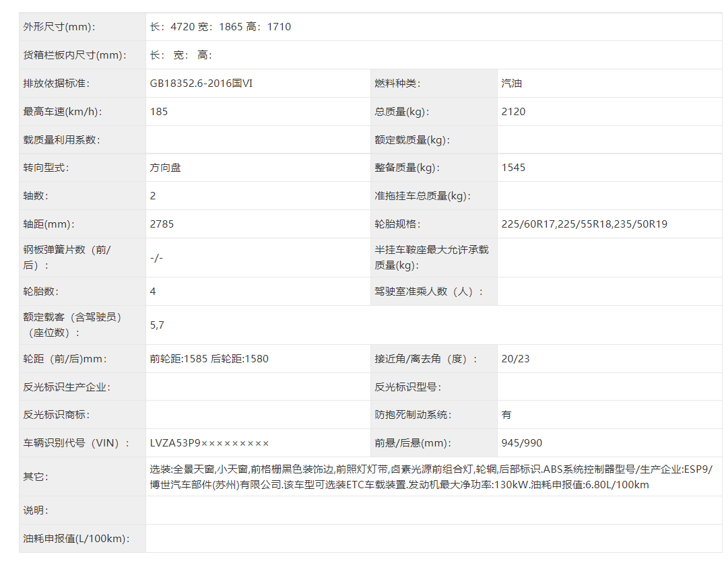Viewport: 728px width, 563px height.
Task: Click the VIN value LVZA53P9×××××××××
Action: [x=209, y=443]
